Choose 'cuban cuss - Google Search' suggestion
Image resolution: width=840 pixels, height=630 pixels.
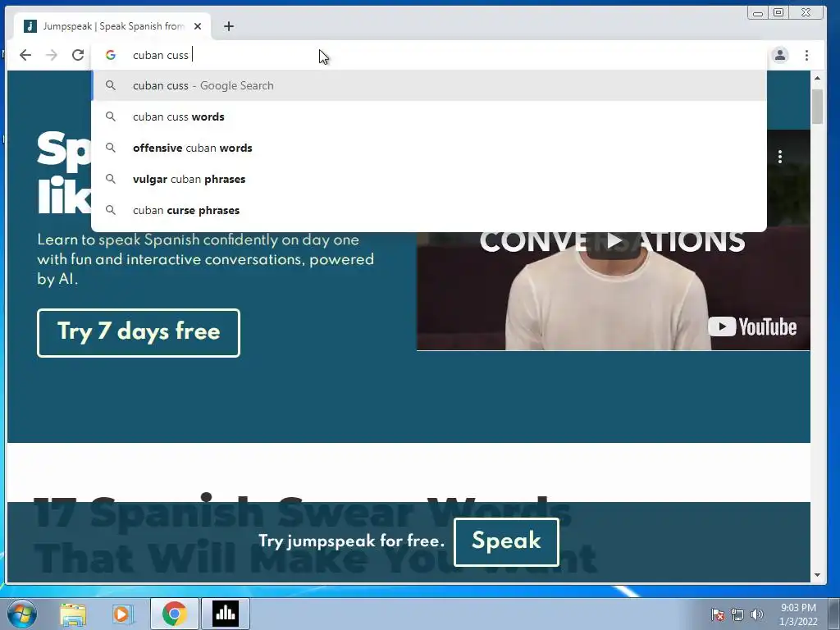(x=429, y=85)
